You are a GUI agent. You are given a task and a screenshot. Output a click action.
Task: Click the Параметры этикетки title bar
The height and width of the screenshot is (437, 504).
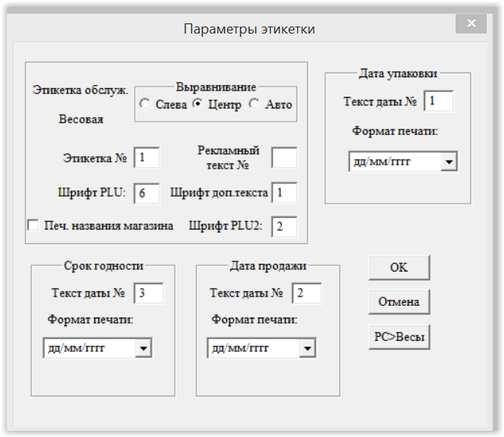(250, 29)
